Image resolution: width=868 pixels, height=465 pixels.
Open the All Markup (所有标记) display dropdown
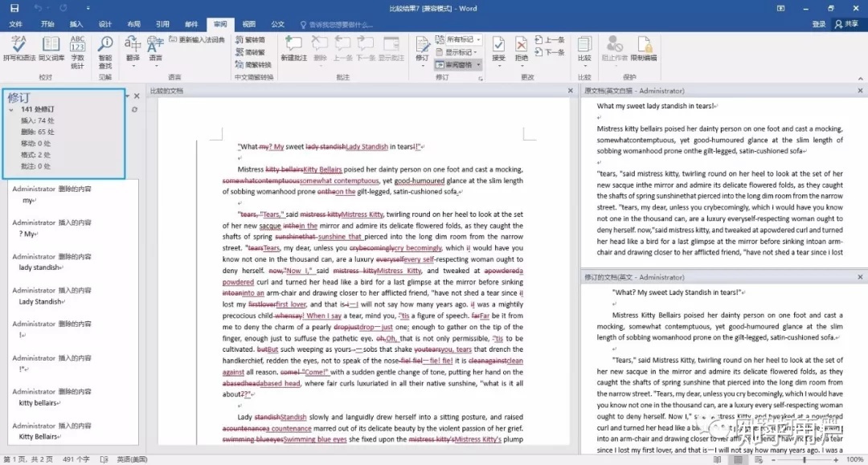pos(458,40)
